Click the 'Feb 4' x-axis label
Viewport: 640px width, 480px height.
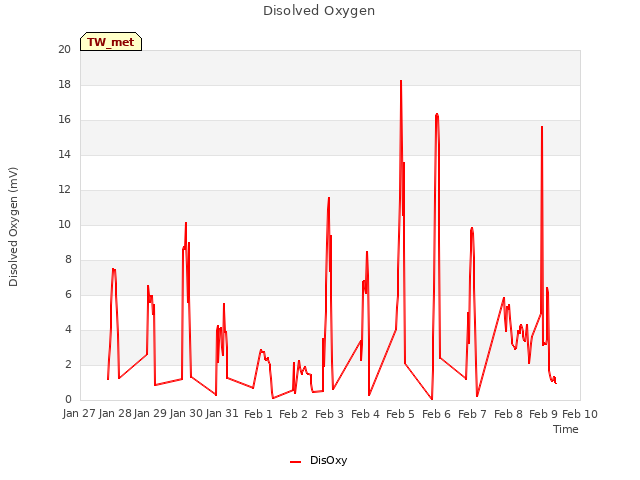pyautogui.click(x=365, y=414)
